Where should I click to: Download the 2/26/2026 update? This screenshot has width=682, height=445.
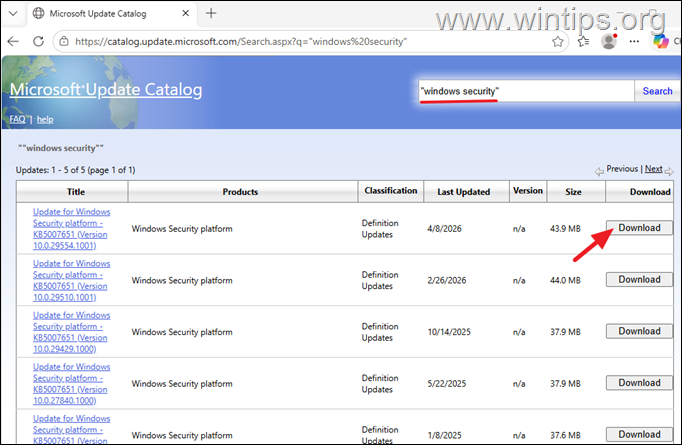[639, 279]
